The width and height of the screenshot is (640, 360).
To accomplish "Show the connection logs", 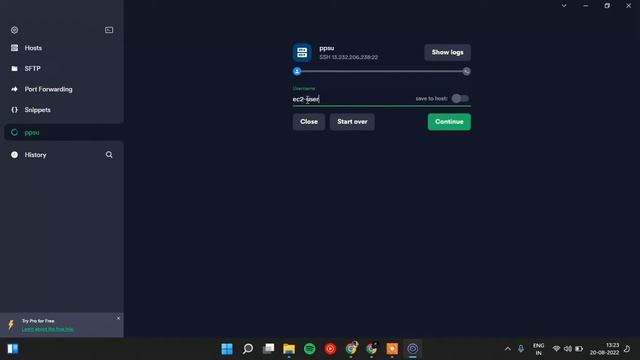I will coord(447,52).
